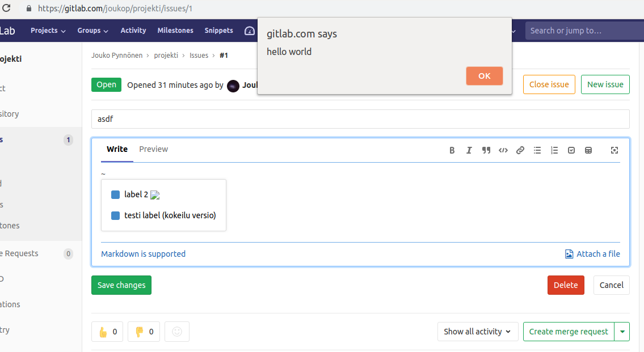Screen dimensions: 644x352
Task: Insert code using the code icon
Action: coord(503,150)
